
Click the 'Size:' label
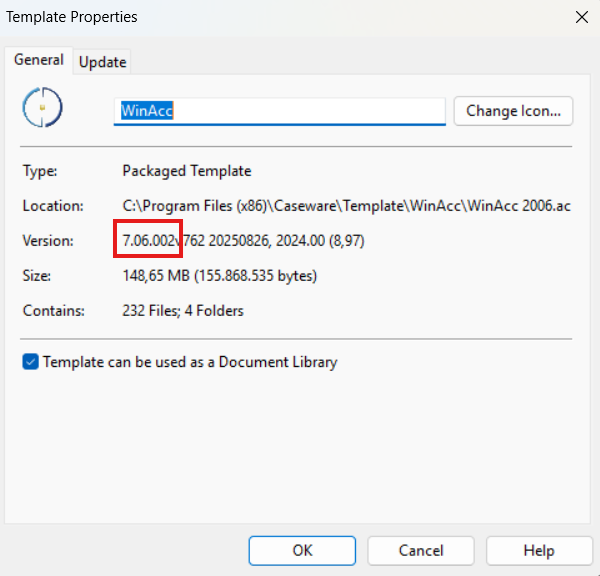click(x=37, y=276)
